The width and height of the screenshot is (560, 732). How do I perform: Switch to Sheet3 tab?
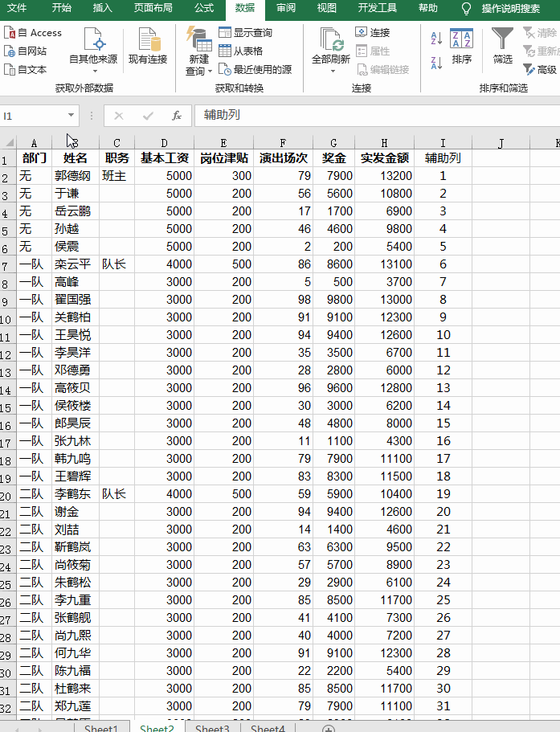[212, 727]
